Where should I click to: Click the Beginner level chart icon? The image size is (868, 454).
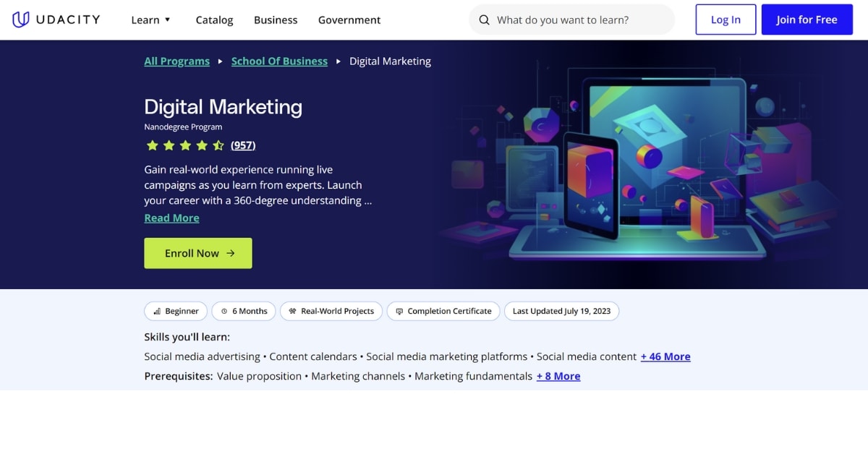point(157,312)
